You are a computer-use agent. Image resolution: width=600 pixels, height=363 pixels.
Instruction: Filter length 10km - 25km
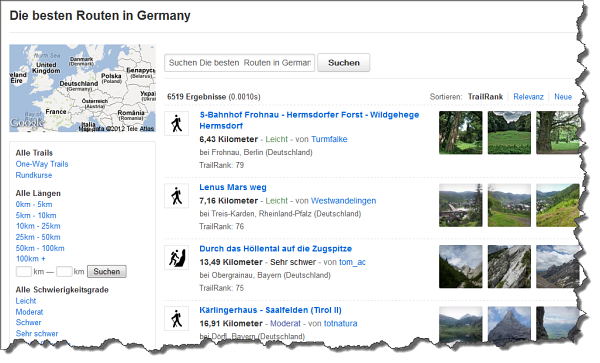coord(38,226)
